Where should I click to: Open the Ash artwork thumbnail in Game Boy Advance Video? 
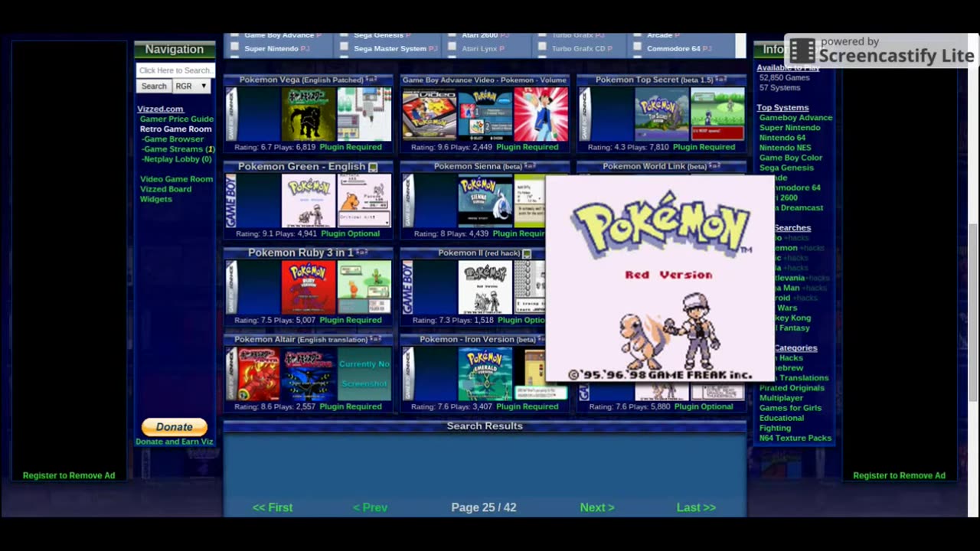click(x=541, y=114)
